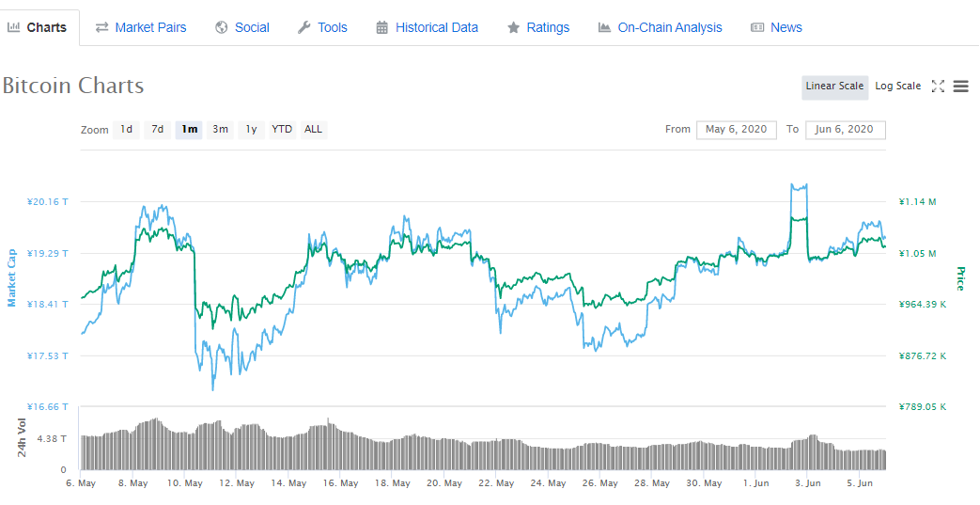The height and width of the screenshot is (505, 980).
Task: Open the Historical Data tab
Action: point(437,27)
